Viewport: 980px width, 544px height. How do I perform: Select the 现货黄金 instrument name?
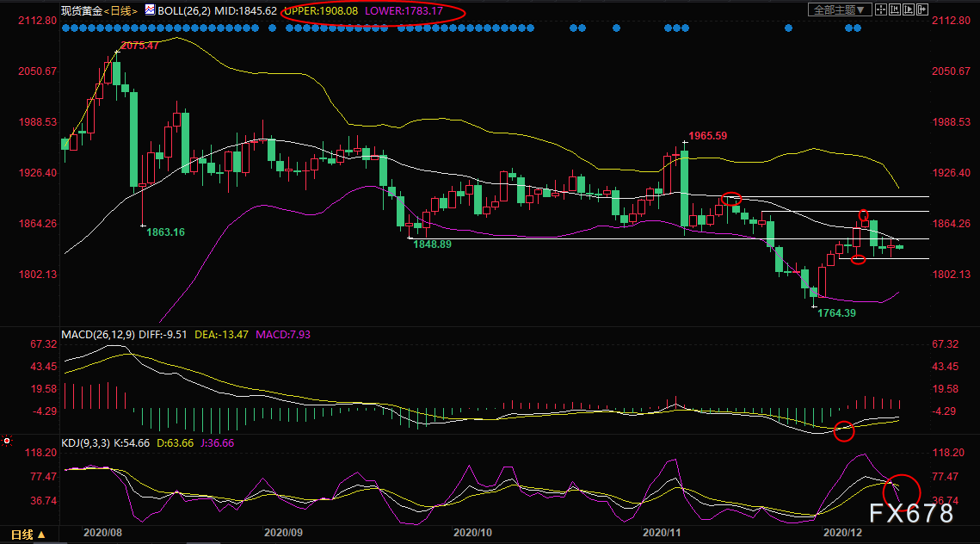click(81, 10)
